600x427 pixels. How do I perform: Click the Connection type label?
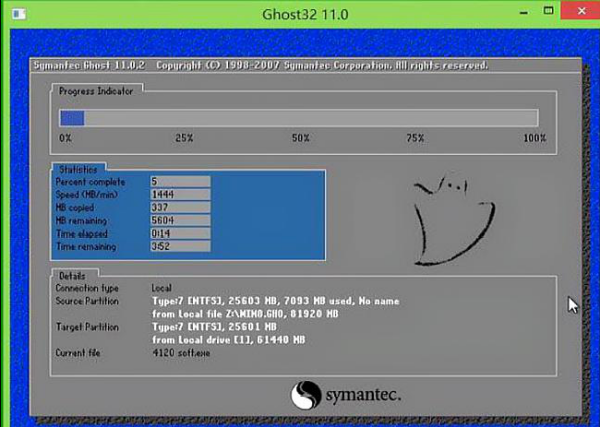pos(87,288)
